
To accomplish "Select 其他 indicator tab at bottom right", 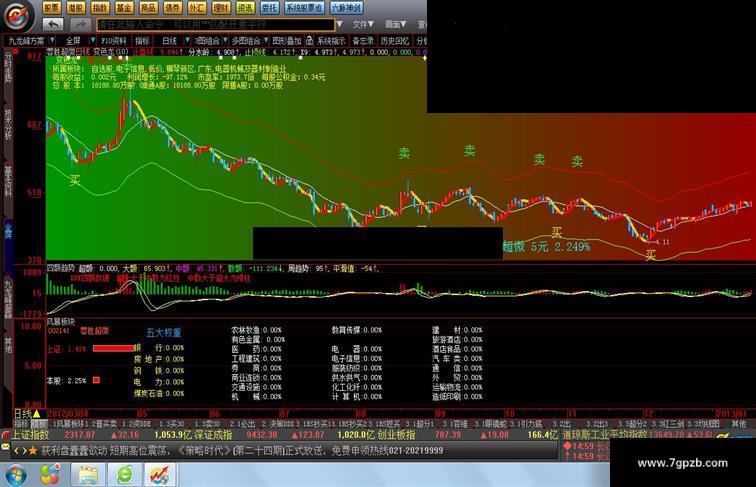I will coord(738,424).
